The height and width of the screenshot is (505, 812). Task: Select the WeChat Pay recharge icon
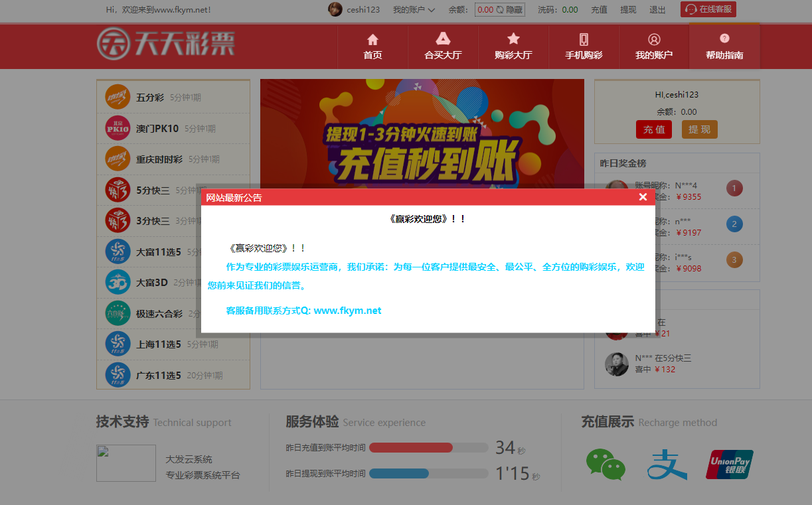point(606,465)
